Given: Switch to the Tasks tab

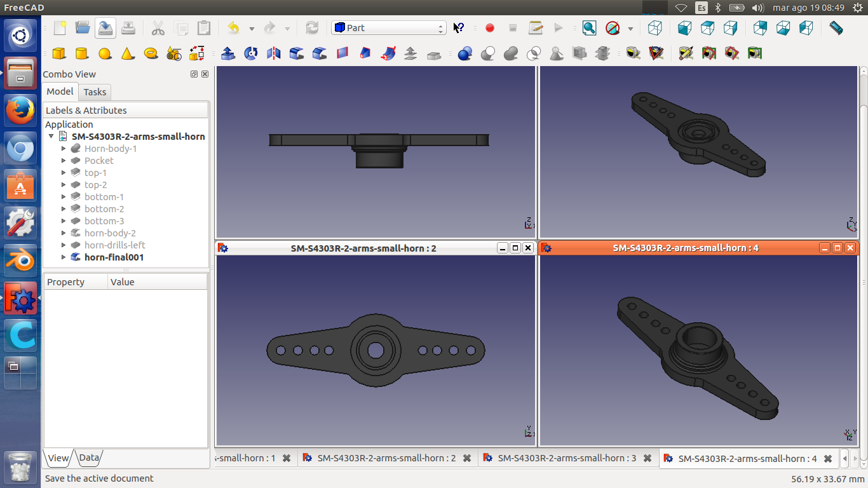Looking at the screenshot, I should pyautogui.click(x=95, y=92).
